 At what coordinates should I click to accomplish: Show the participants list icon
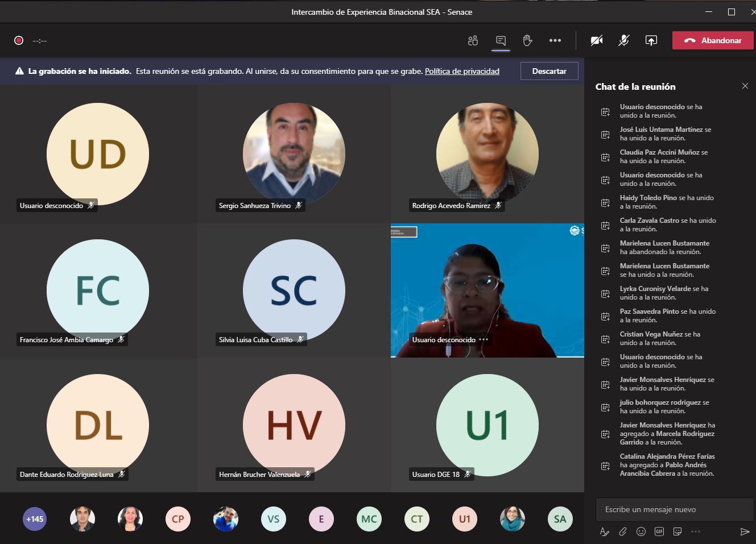click(473, 40)
